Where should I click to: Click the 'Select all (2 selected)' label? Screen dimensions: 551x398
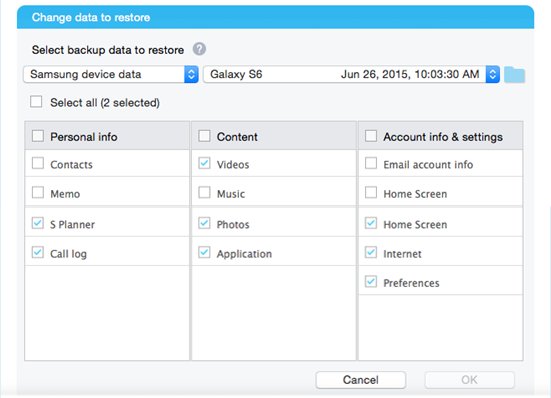[105, 103]
